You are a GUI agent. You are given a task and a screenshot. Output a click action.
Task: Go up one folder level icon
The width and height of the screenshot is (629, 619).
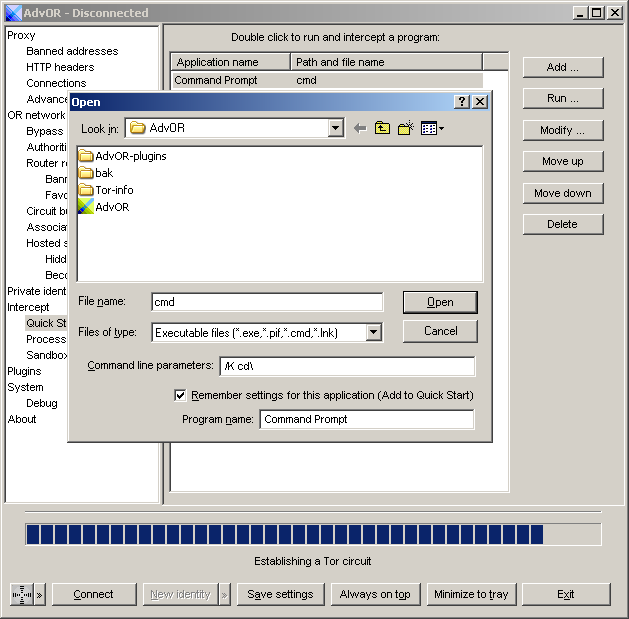click(382, 128)
